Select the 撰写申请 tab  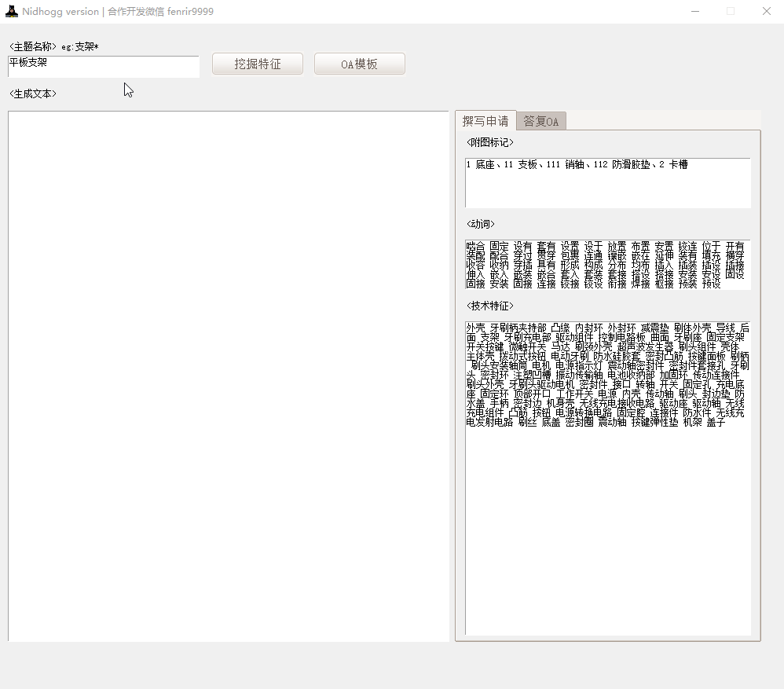(485, 121)
